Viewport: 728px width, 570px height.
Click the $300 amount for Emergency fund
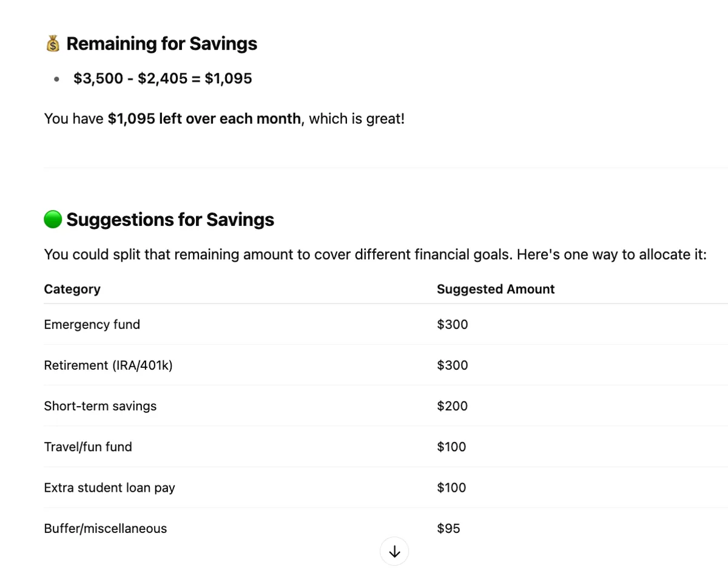point(452,324)
